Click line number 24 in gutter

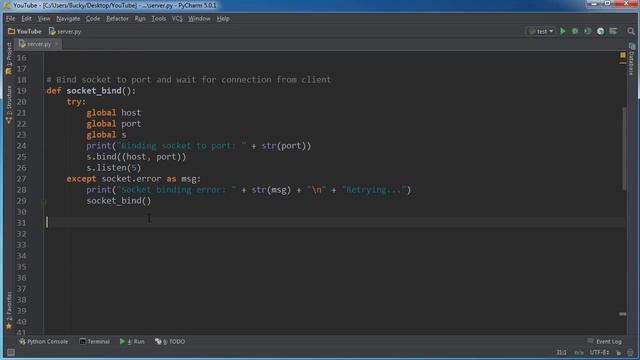point(22,146)
